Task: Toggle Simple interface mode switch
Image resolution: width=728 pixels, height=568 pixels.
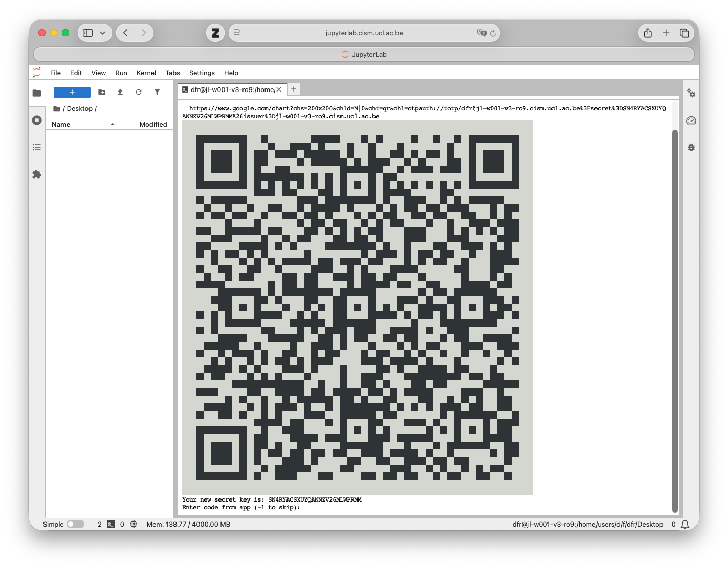Action: 75,524
